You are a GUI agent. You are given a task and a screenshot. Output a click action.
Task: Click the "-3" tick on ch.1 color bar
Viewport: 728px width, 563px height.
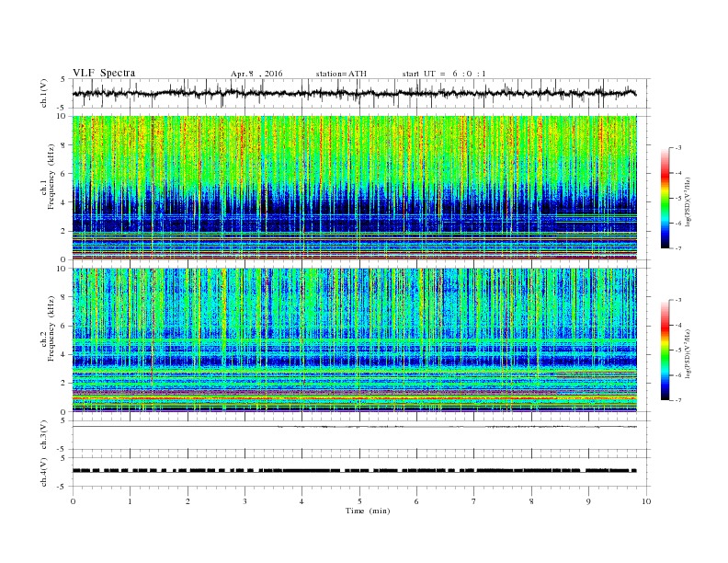pyautogui.click(x=677, y=148)
